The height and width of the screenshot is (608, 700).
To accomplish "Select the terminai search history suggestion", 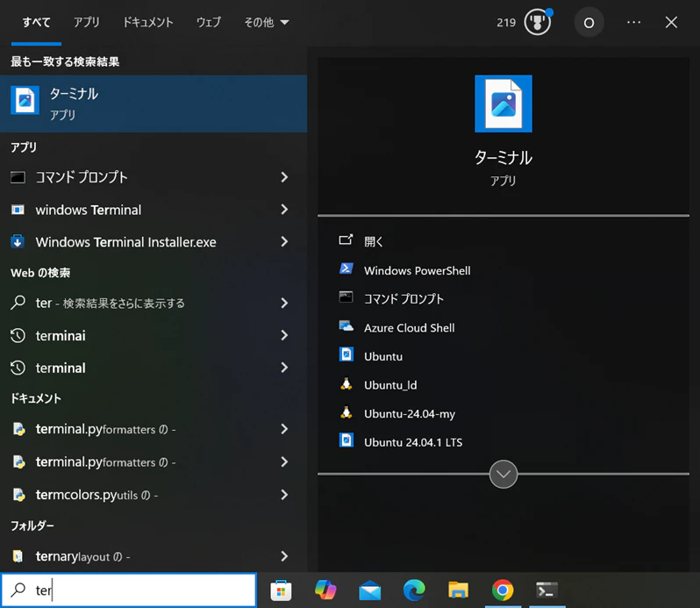I will (154, 335).
